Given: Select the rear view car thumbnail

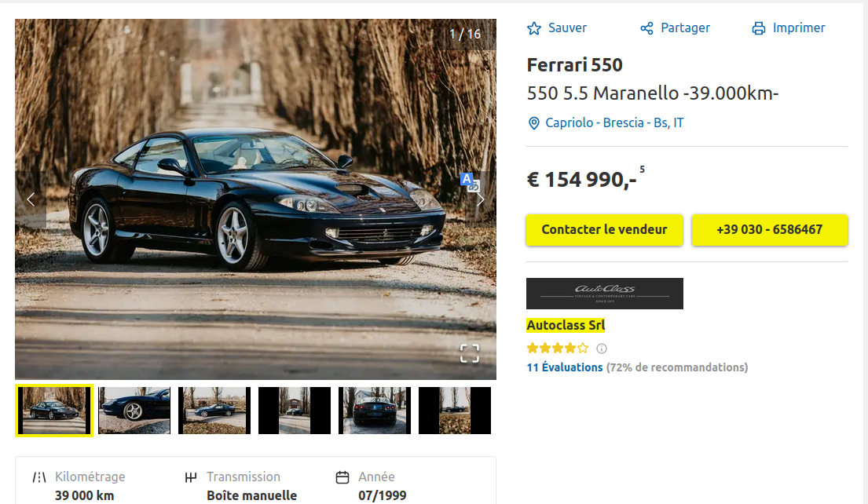Looking at the screenshot, I should [x=375, y=411].
